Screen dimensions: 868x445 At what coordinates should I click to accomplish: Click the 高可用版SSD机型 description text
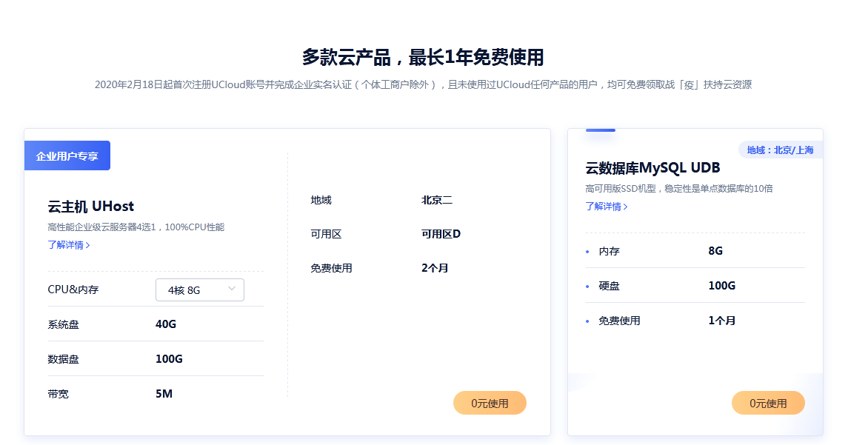coord(678,189)
